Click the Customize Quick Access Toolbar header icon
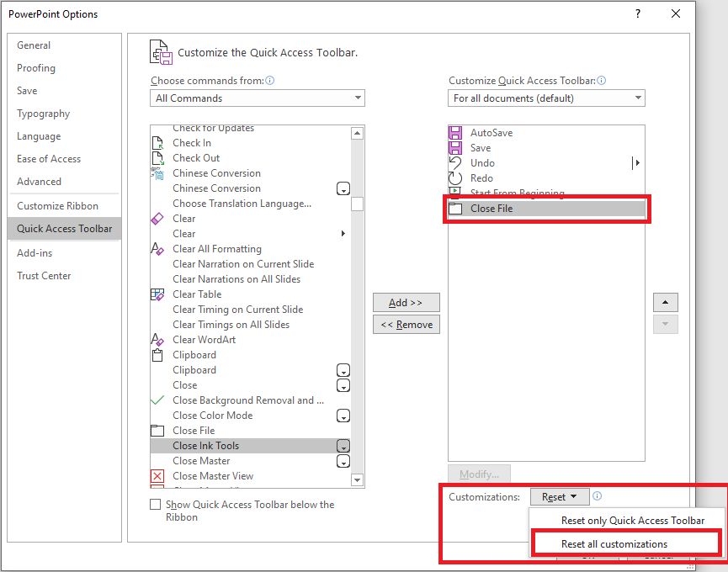This screenshot has height=572, width=728. (161, 52)
